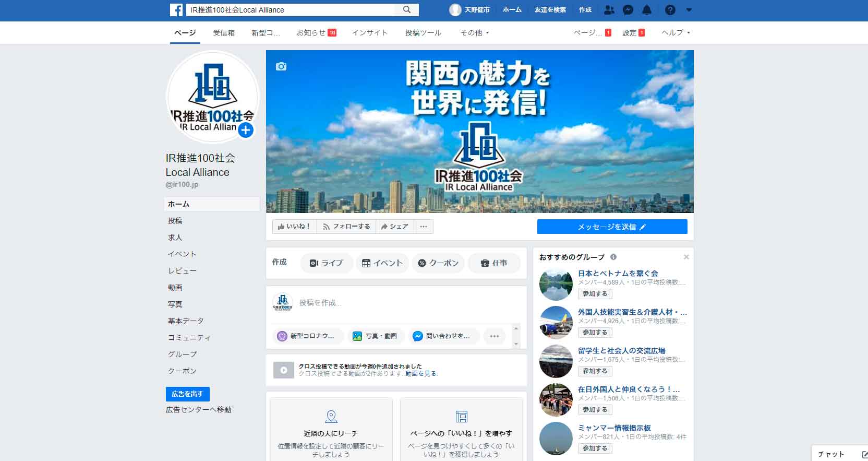The height and width of the screenshot is (461, 868).
Task: Click the 広告を出す button
Action: pyautogui.click(x=187, y=394)
